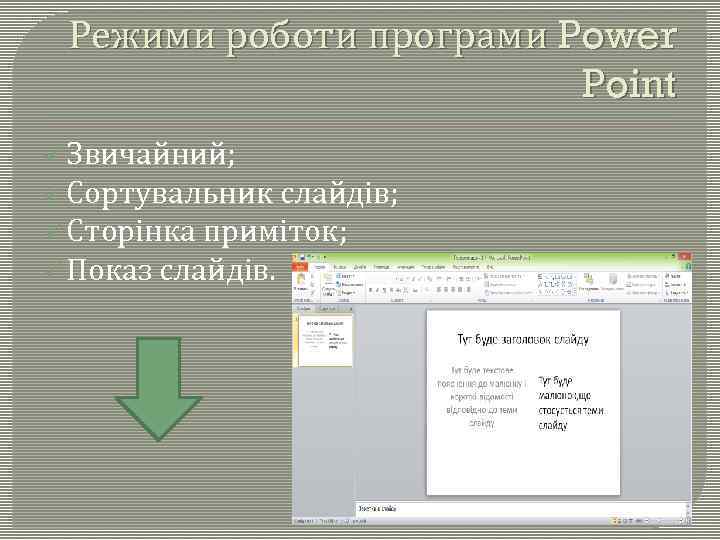720x540 pixels.
Task: Click the bullet 'Звичайний;'
Action: (x=151, y=154)
